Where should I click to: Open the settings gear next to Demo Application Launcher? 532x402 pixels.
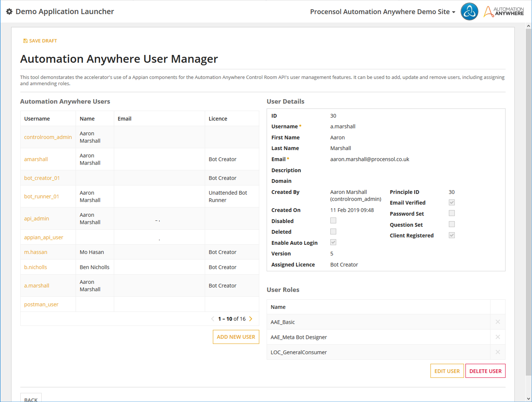click(x=9, y=12)
